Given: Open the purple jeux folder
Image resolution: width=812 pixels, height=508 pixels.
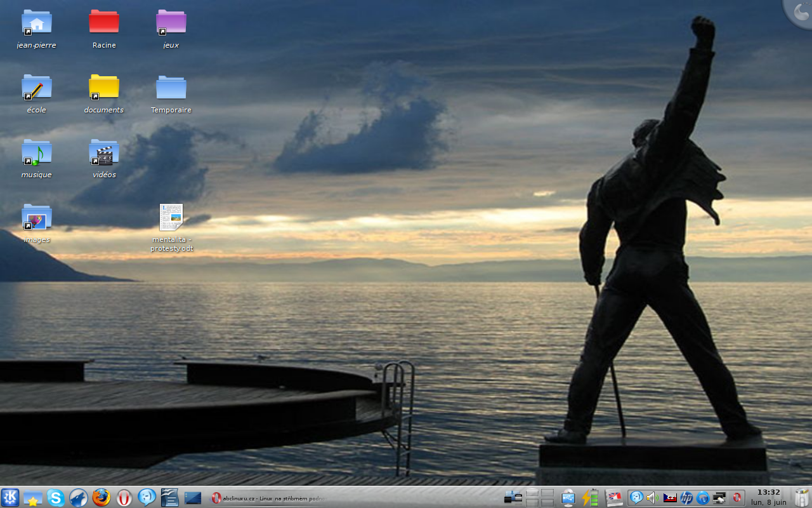Looking at the screenshot, I should 171,30.
